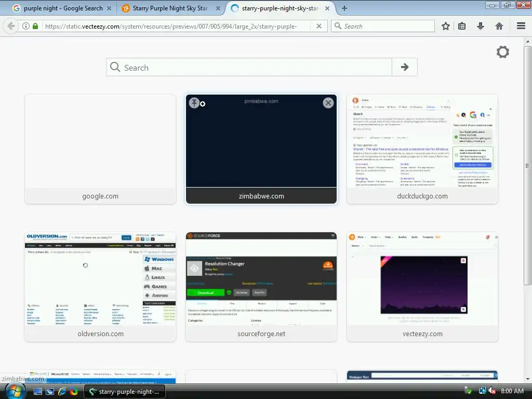This screenshot has width=532, height=399.
Task: Open the sourceforge.net tile
Action: pos(261,287)
